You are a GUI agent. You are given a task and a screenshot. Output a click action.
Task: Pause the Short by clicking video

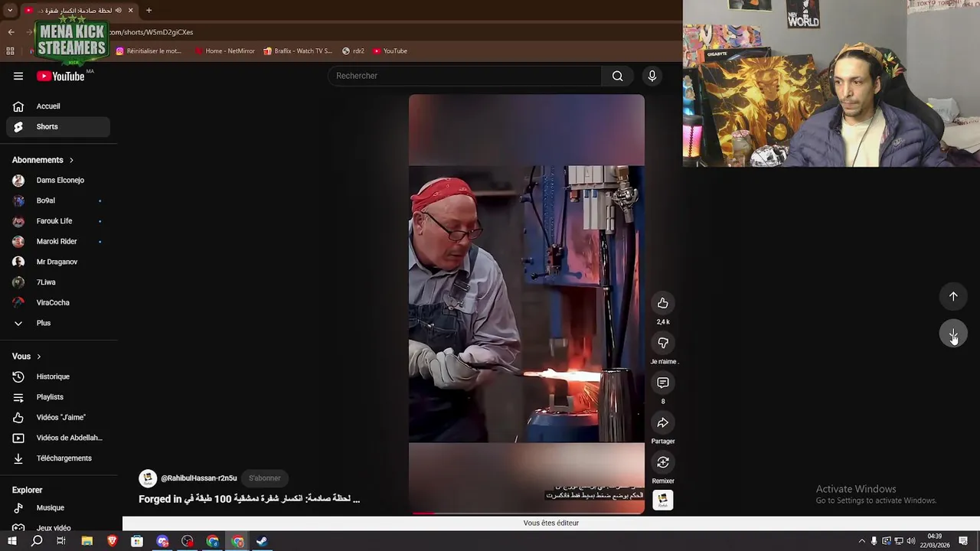(x=527, y=304)
